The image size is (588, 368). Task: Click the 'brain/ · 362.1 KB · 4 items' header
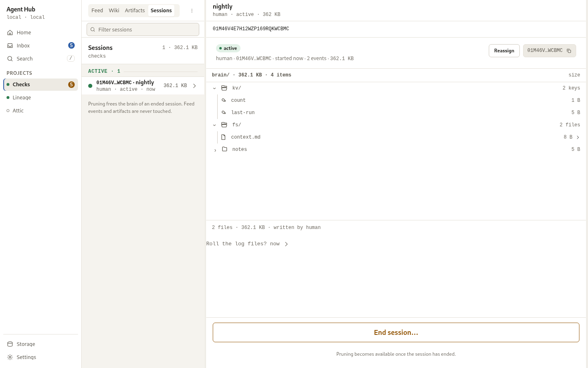252,75
